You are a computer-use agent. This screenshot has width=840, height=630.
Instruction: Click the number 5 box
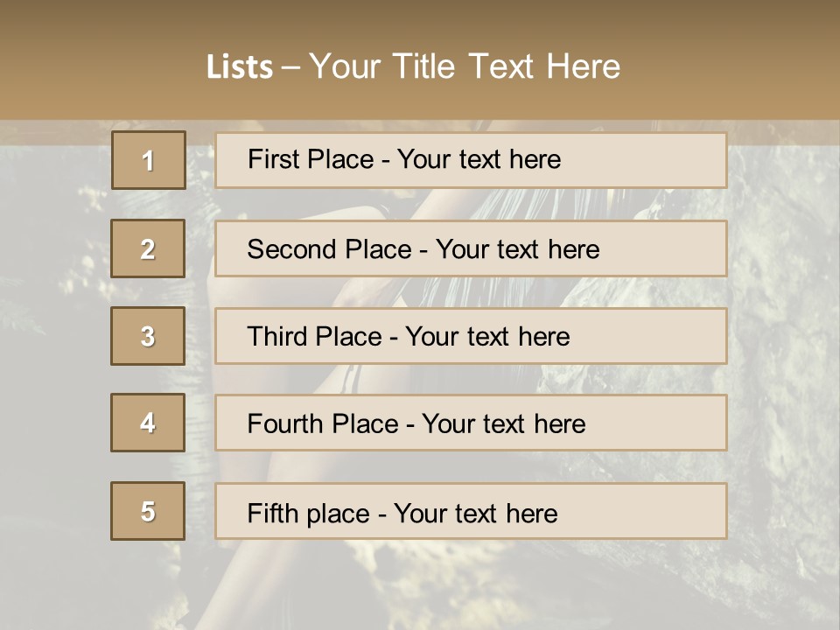tap(148, 511)
